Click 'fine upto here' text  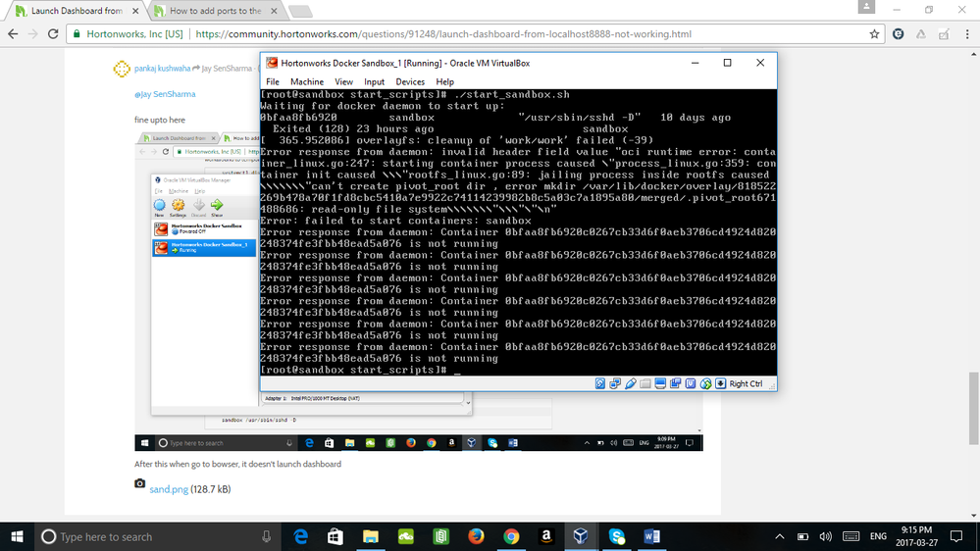point(159,120)
